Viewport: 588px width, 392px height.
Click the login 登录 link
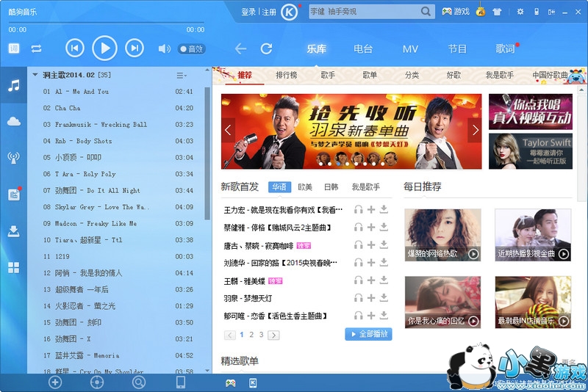[x=248, y=12]
